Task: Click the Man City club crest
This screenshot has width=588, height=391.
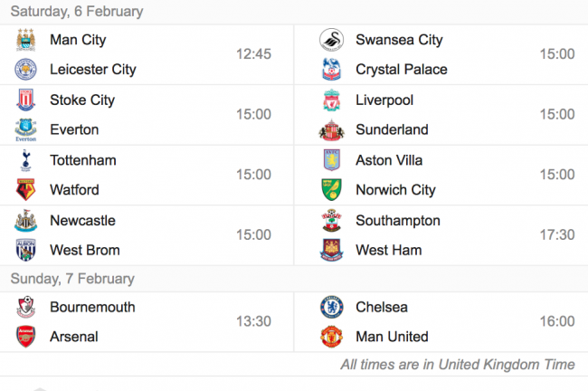Action: coord(25,40)
